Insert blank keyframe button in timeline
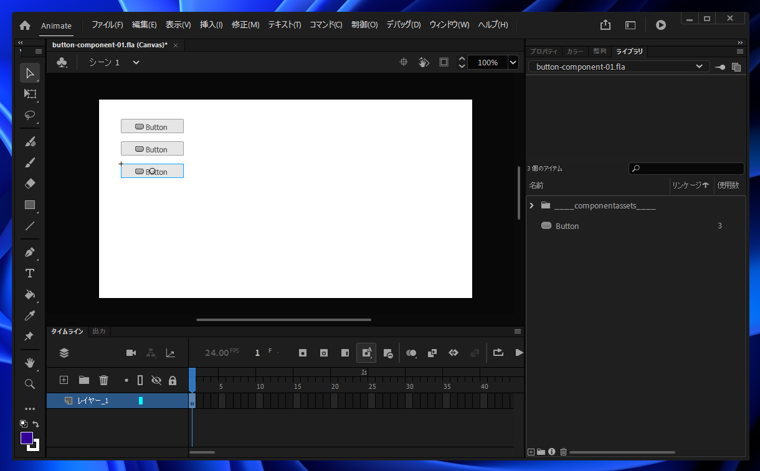Screen dimensions: 760x471 click(x=324, y=353)
